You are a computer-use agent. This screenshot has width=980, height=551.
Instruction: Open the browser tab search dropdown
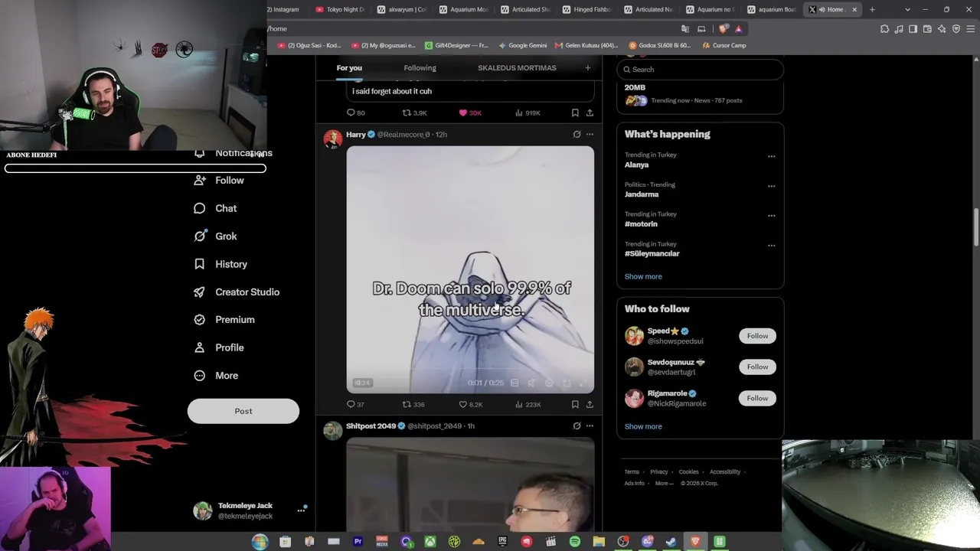[907, 9]
